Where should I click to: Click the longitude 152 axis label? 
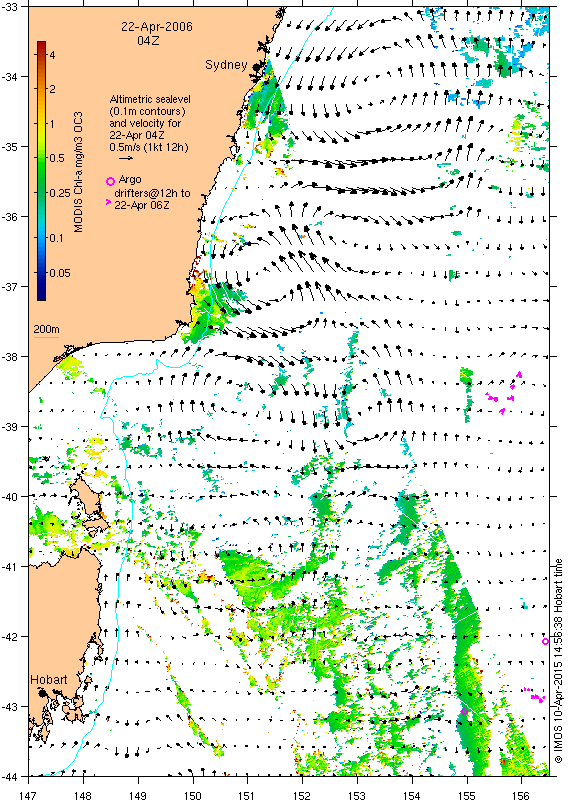[302, 794]
